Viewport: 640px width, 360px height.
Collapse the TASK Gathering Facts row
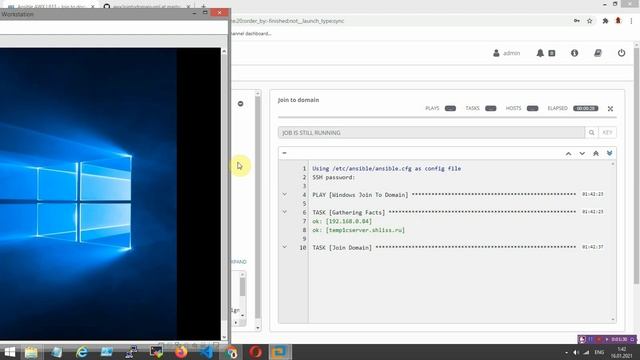[x=284, y=212]
